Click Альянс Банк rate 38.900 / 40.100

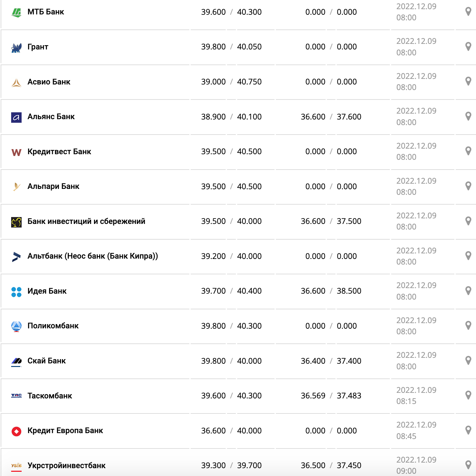click(231, 117)
